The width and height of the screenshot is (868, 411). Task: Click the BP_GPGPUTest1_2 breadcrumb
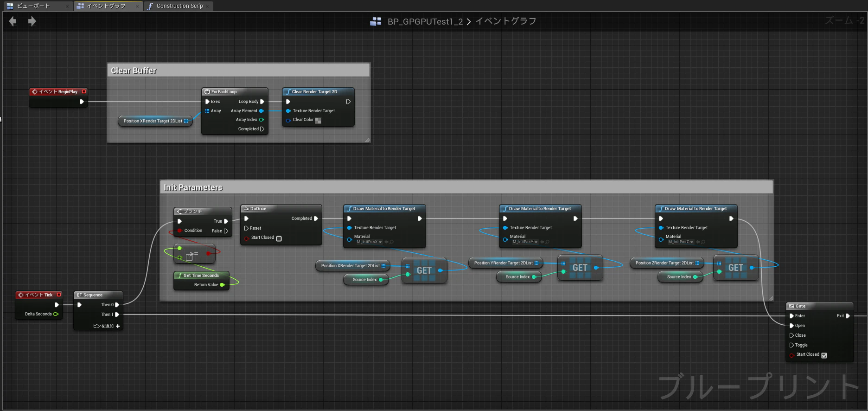click(x=425, y=21)
